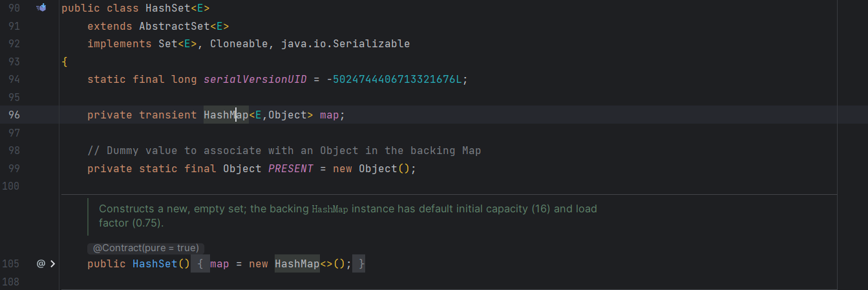Click the new HashMap call inside the constructor

point(297,264)
